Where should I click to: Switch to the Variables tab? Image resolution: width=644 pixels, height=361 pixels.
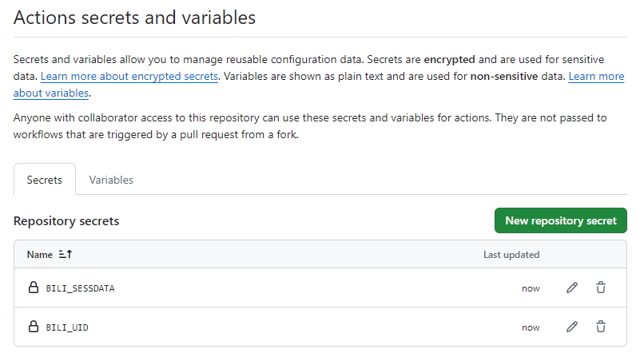[111, 180]
